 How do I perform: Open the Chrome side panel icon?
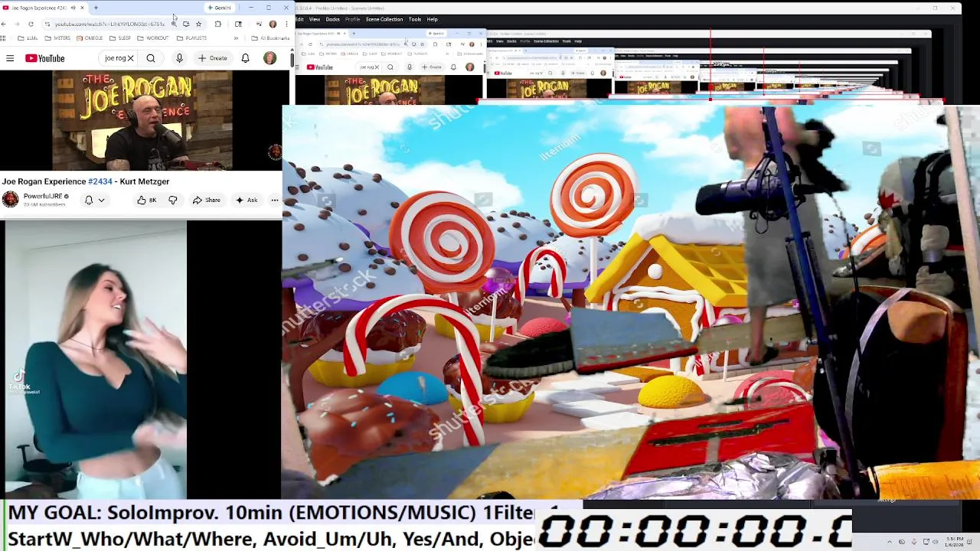tap(238, 24)
